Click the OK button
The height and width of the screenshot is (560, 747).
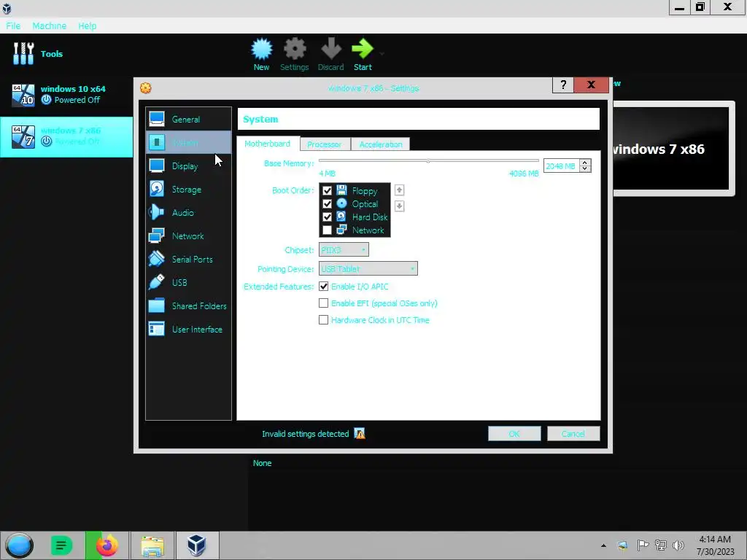tap(514, 434)
